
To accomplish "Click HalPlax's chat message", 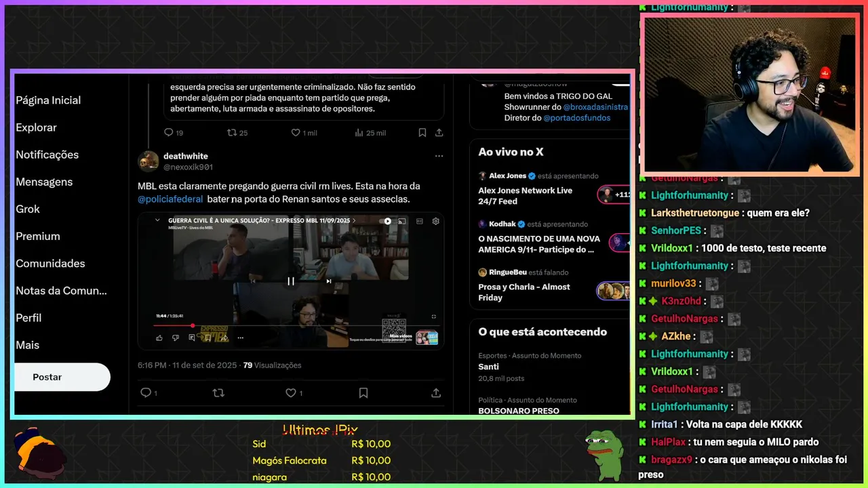I will pos(729,442).
